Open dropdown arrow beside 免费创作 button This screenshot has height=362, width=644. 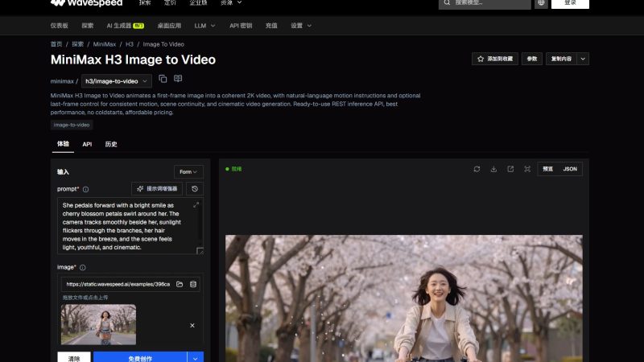coord(195,358)
